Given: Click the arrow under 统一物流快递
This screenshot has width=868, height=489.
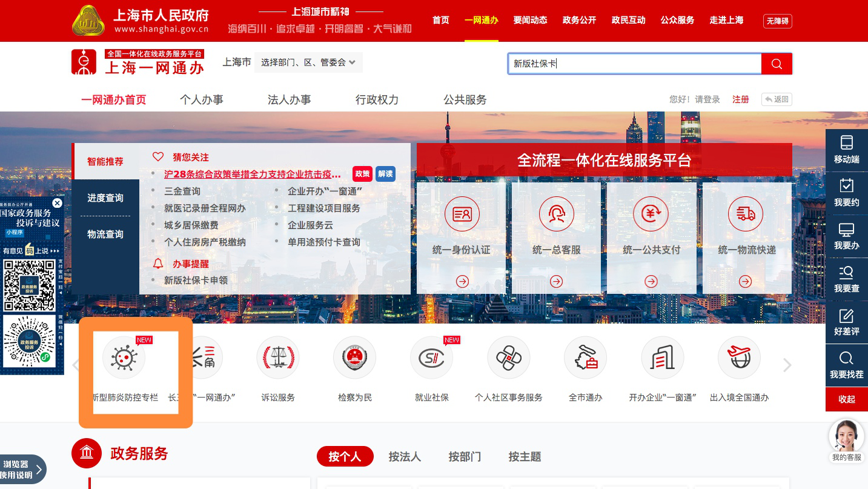Looking at the screenshot, I should pyautogui.click(x=746, y=281).
